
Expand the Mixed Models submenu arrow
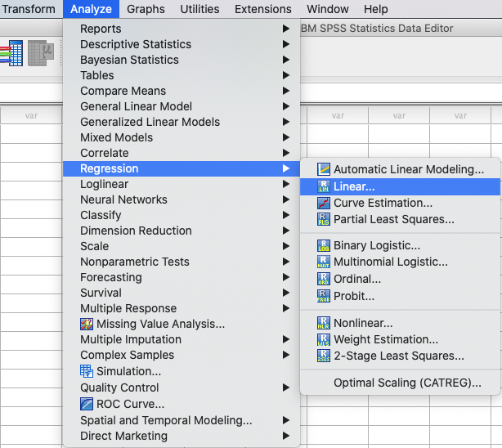tap(286, 137)
